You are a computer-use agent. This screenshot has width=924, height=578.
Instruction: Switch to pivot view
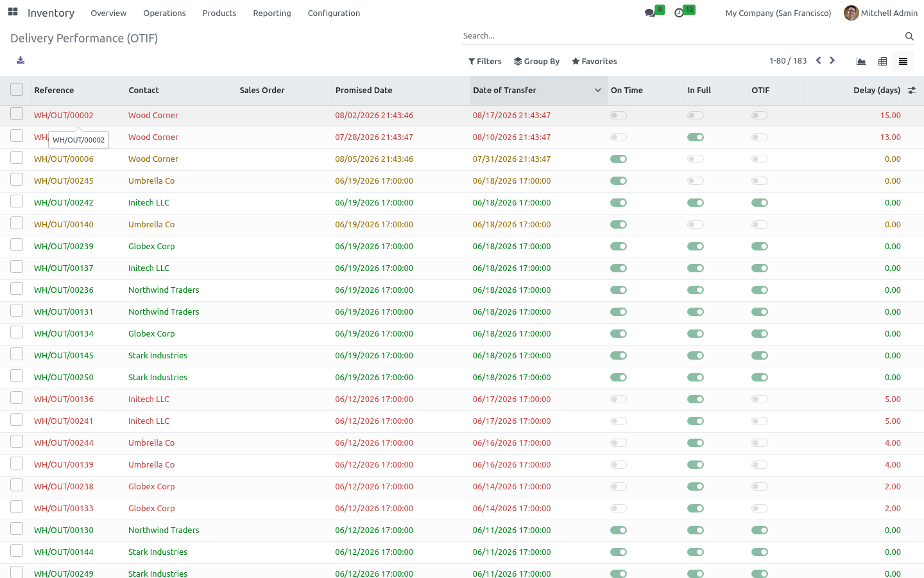882,62
